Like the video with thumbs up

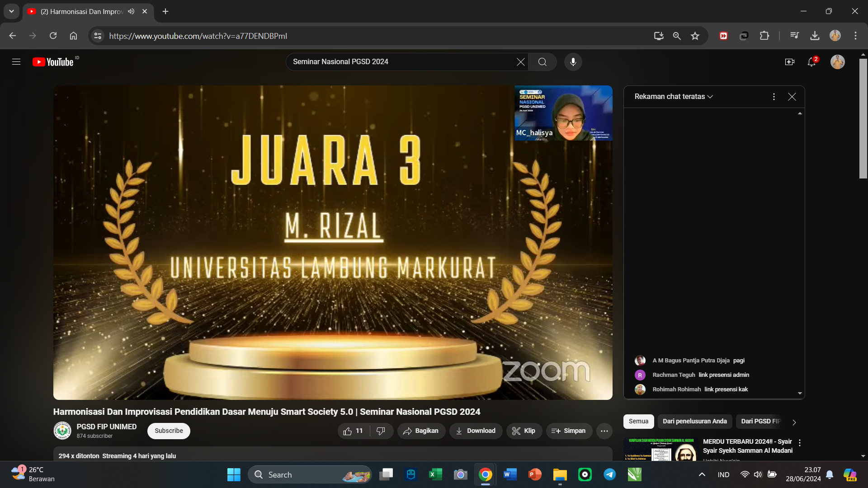(x=353, y=431)
